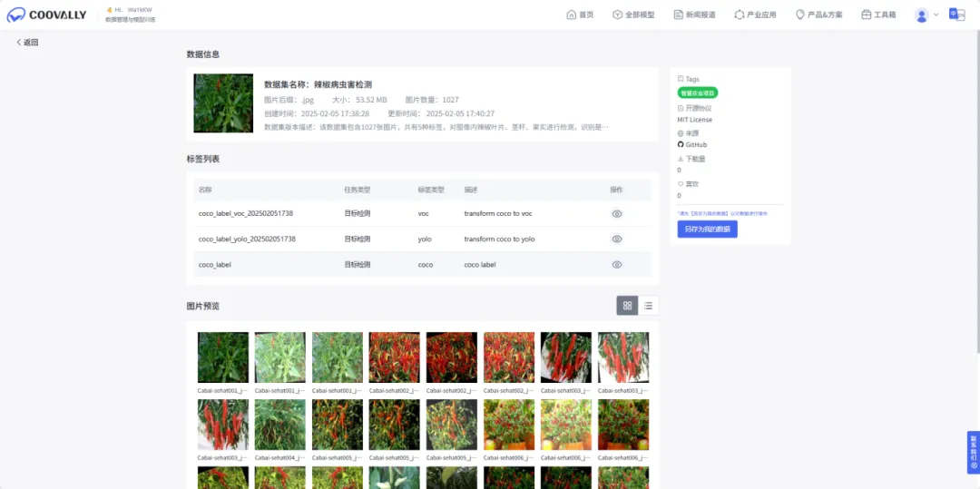Click the user avatar icon
Viewport: 980px width, 489px height.
pyautogui.click(x=921, y=15)
